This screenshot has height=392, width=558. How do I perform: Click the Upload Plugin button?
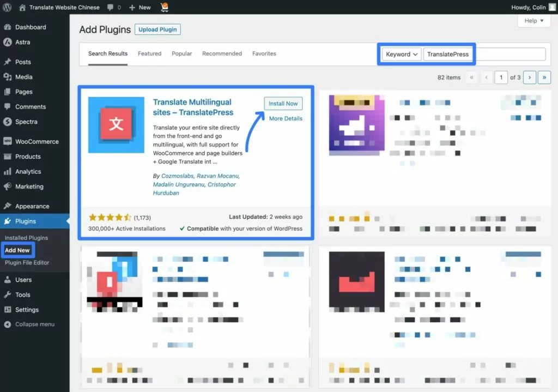[157, 29]
